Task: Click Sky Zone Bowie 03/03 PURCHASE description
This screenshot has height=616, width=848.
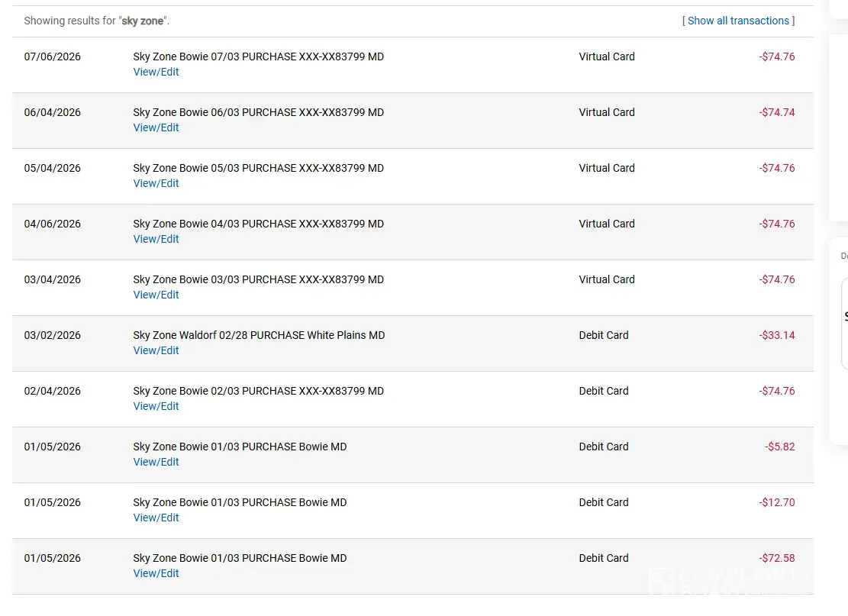Action: [259, 279]
